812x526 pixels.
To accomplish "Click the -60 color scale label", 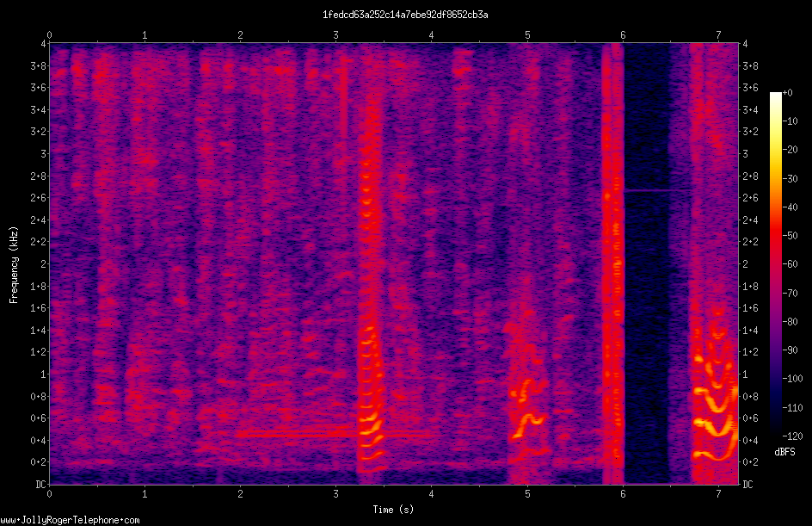I will tap(790, 264).
